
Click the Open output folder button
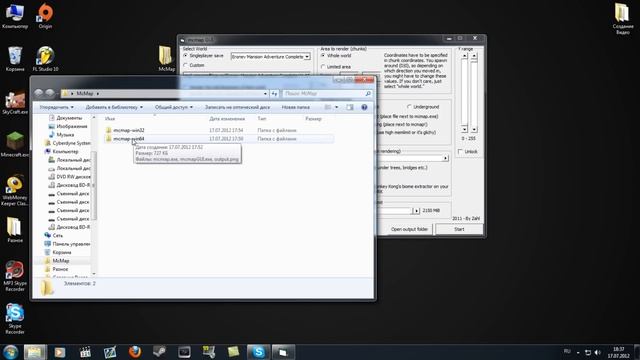pyautogui.click(x=409, y=229)
